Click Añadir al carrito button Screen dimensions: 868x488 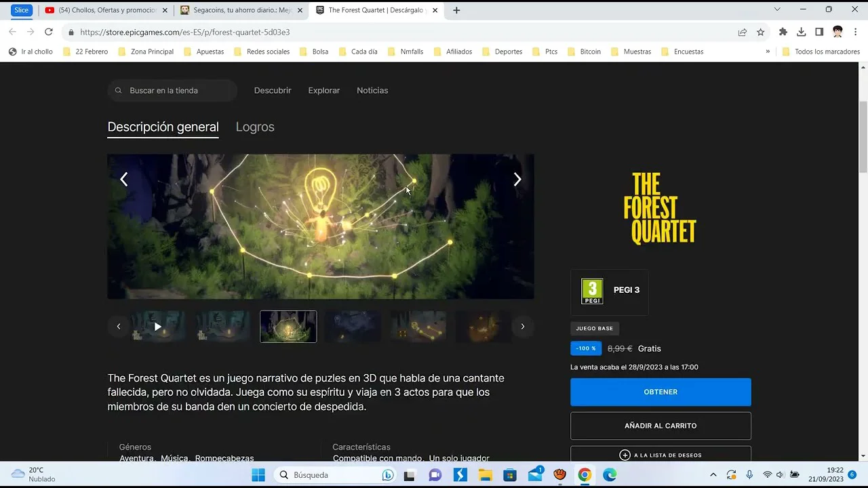coord(660,426)
